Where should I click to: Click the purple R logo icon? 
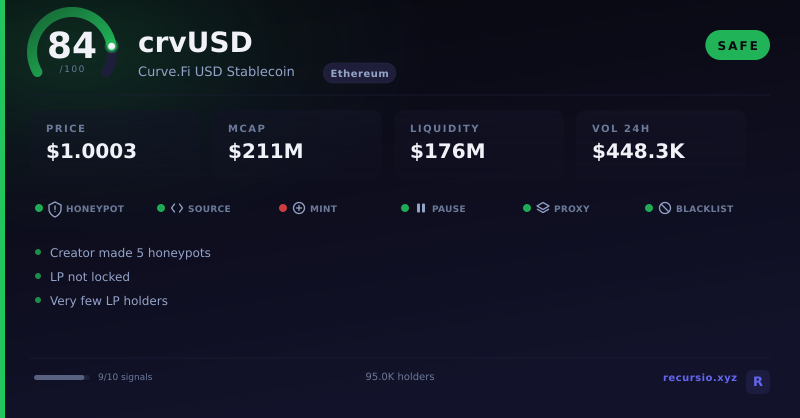pyautogui.click(x=758, y=382)
